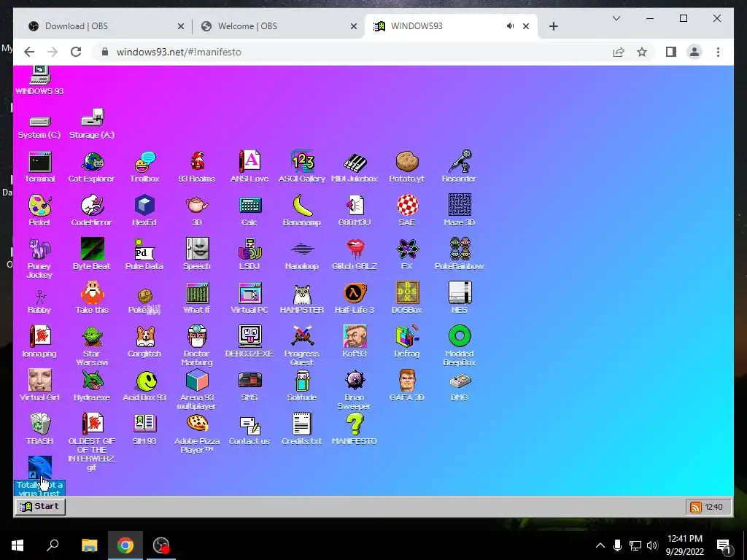
Task: Select the ANSI Love icon
Action: click(249, 167)
